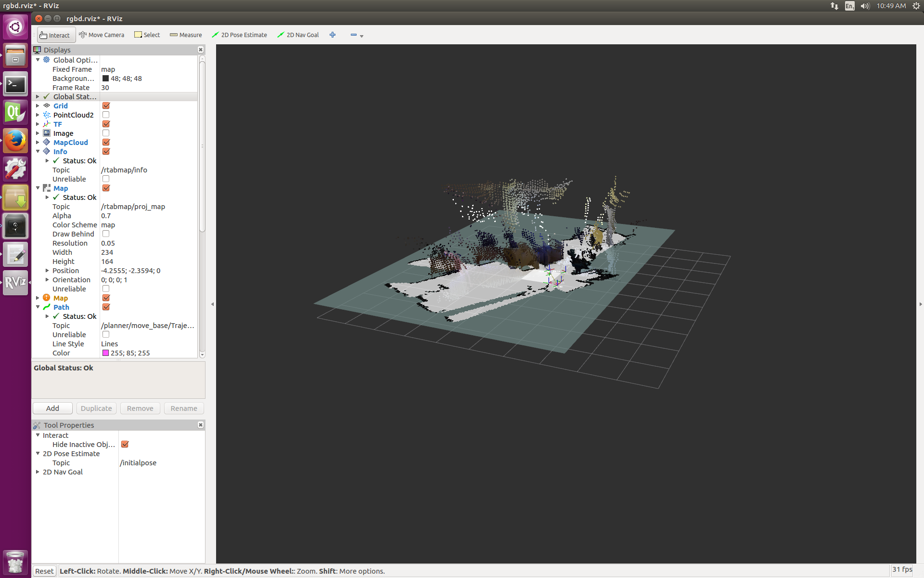This screenshot has width=924, height=578.
Task: Toggle the Draw Behind checkbox
Action: click(106, 234)
